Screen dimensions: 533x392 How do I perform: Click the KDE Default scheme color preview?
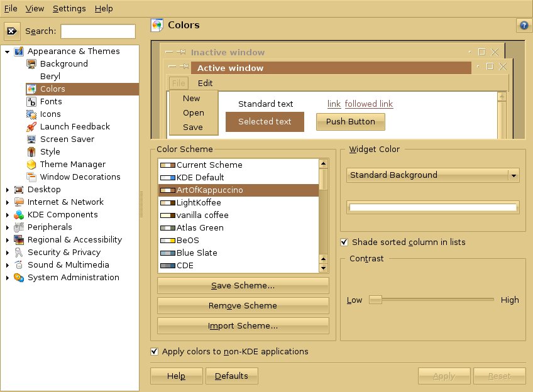pyautogui.click(x=168, y=178)
